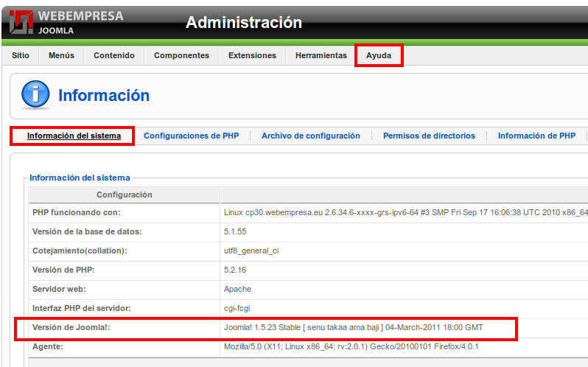Click the 'Información del sistema' fieldset legend
The height and width of the screenshot is (367, 588).
(80, 178)
